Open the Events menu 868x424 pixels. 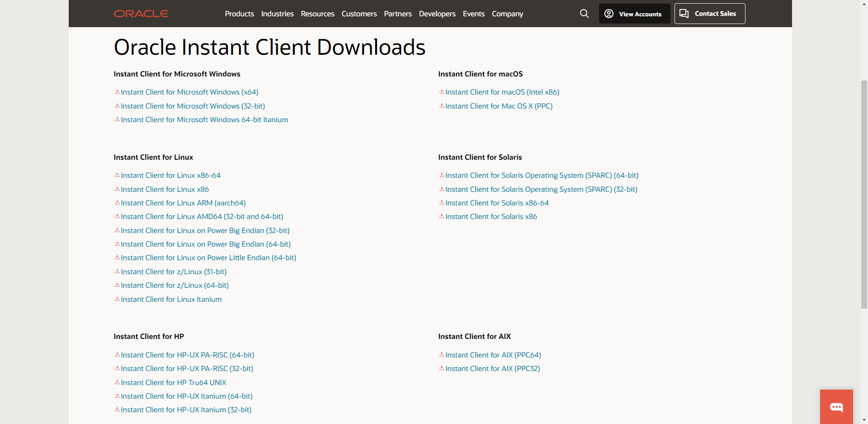pyautogui.click(x=473, y=14)
